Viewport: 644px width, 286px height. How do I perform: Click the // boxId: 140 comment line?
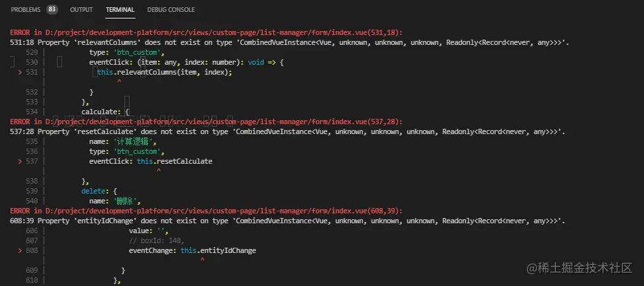pyautogui.click(x=157, y=240)
